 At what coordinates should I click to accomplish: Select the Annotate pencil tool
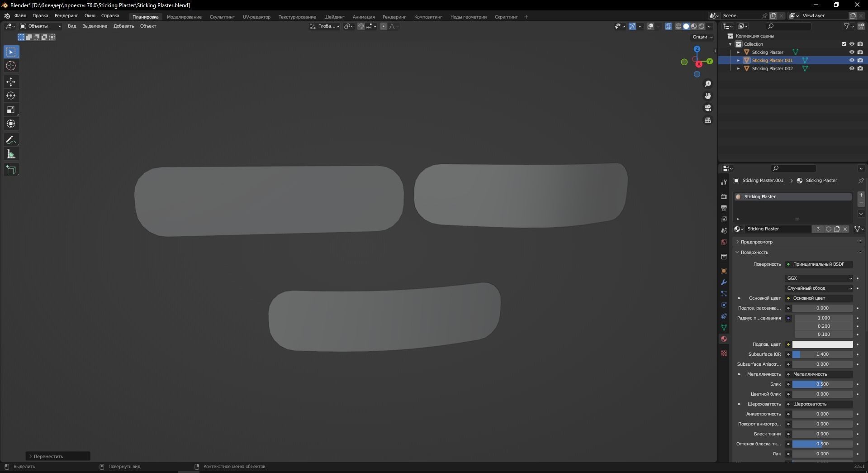point(11,140)
